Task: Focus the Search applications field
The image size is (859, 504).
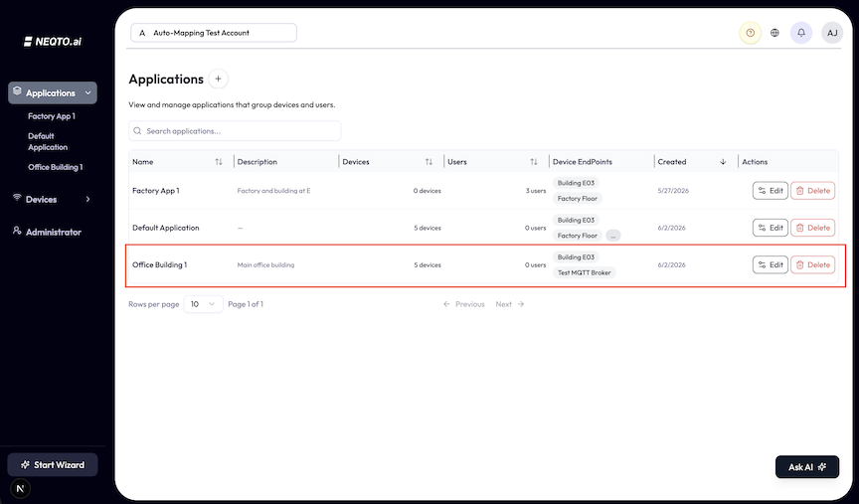Action: [x=235, y=131]
